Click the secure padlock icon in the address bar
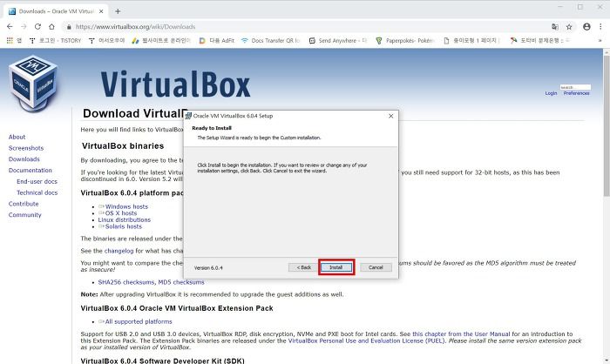Screen dimensions: 610x364 point(69,27)
